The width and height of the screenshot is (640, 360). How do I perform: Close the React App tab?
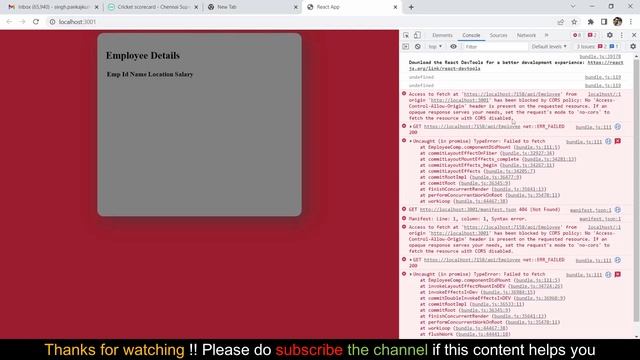(395, 7)
